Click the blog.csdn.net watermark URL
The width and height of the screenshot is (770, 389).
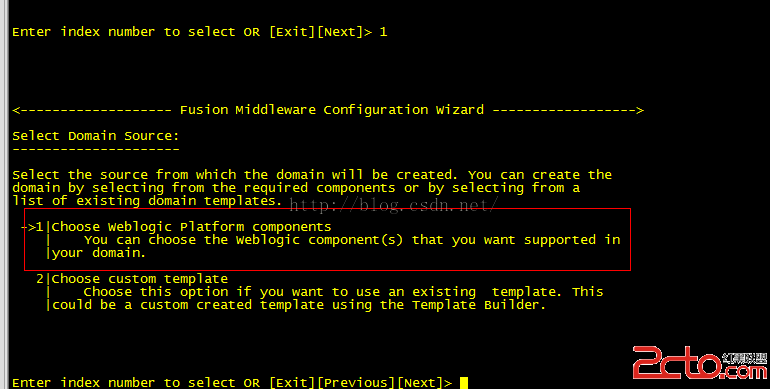tap(394, 204)
